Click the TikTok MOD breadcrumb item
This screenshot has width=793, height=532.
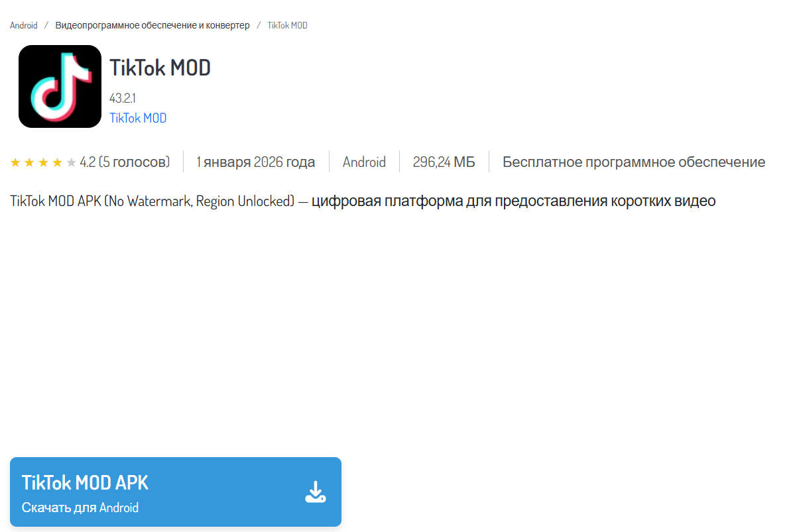tap(287, 25)
